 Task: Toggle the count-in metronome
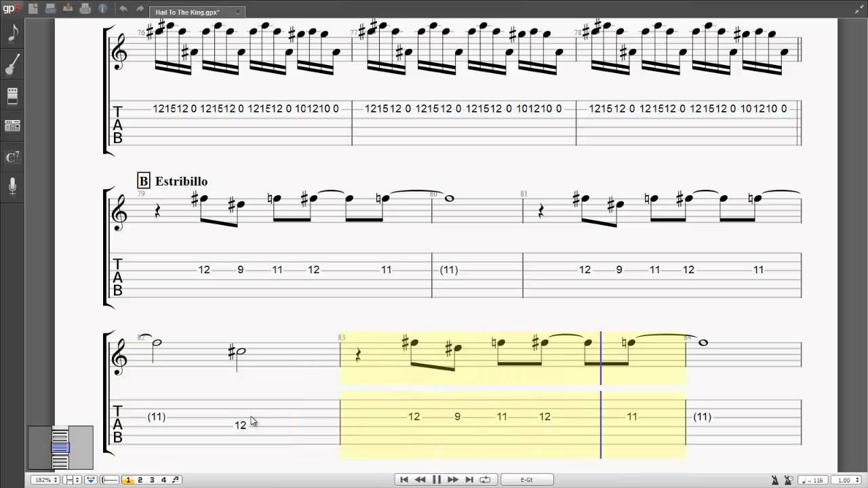(x=787, y=480)
